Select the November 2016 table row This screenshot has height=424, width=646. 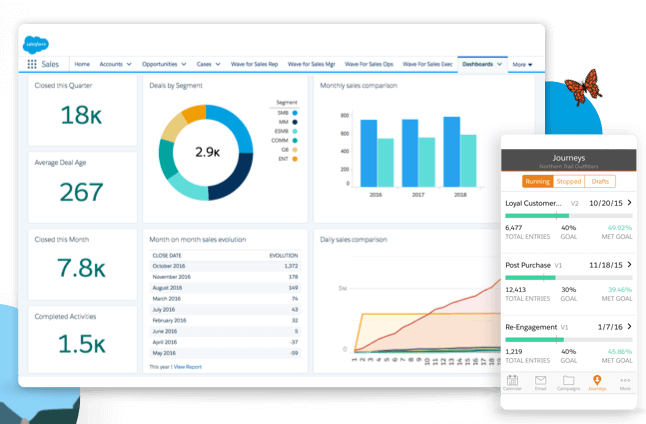coord(225,277)
